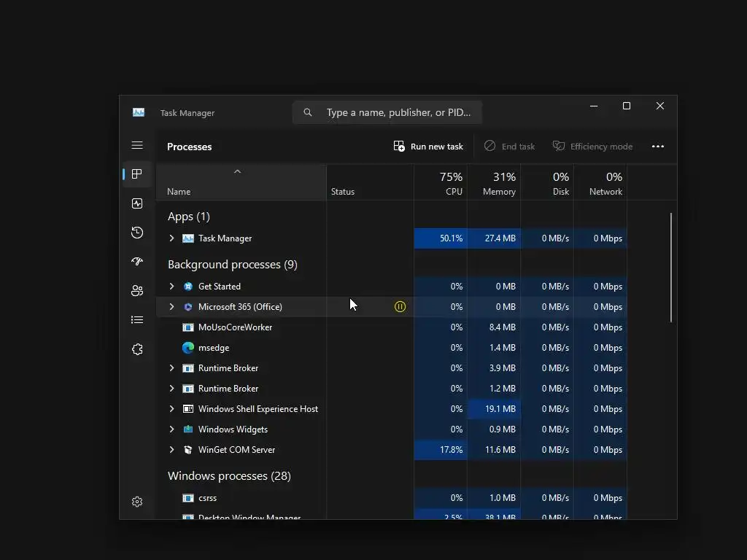Open Startup apps icon in sidebar
Viewport: 747px width, 560px height.
tap(137, 262)
